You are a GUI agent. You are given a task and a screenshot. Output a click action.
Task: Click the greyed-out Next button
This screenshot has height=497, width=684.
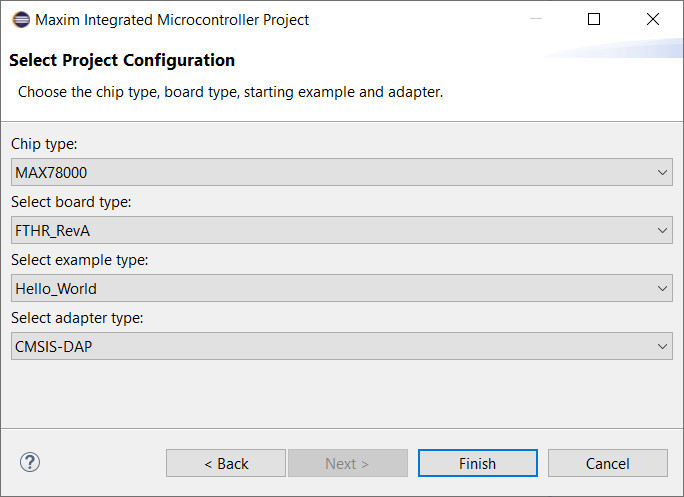[x=347, y=463]
